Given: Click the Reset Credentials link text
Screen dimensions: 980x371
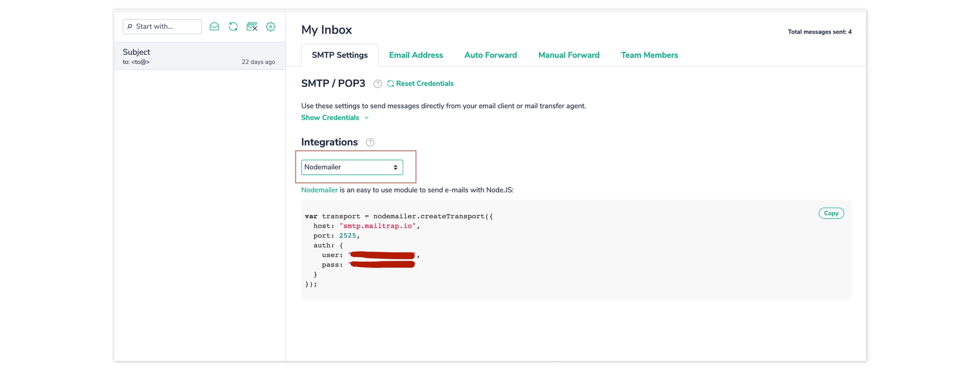Looking at the screenshot, I should tap(424, 84).
